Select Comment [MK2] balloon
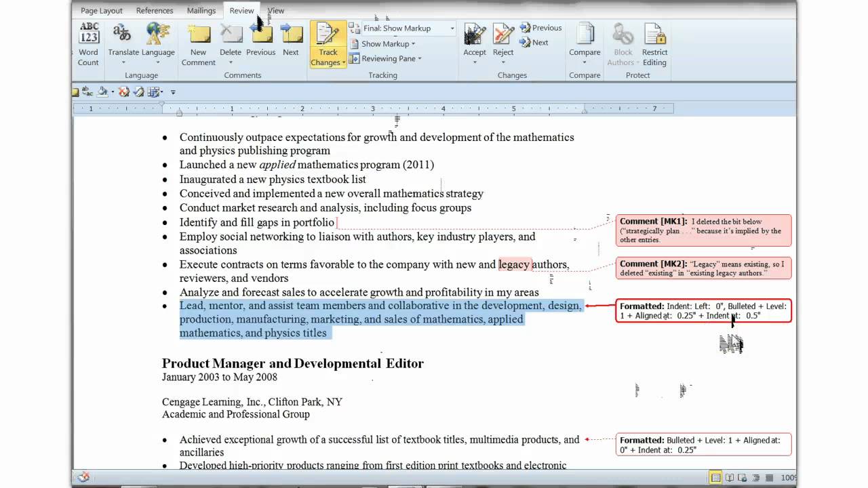Image resolution: width=868 pixels, height=488 pixels. [703, 268]
